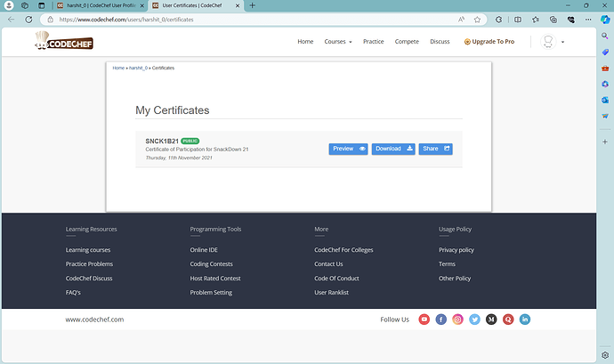Open the Facebook social icon
This screenshot has width=614, height=364.
440,320
